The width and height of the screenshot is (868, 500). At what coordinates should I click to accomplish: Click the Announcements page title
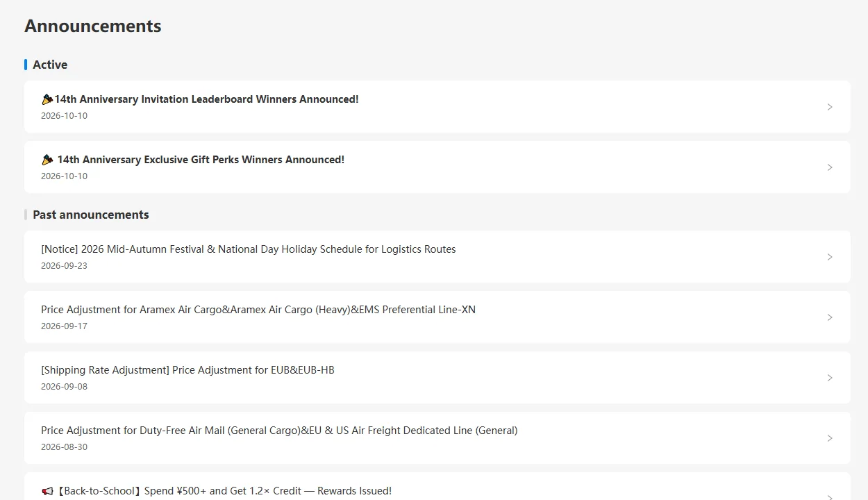coord(93,26)
